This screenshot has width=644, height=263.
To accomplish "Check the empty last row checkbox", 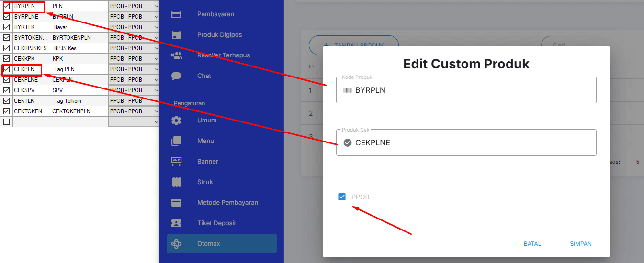I will (x=7, y=122).
